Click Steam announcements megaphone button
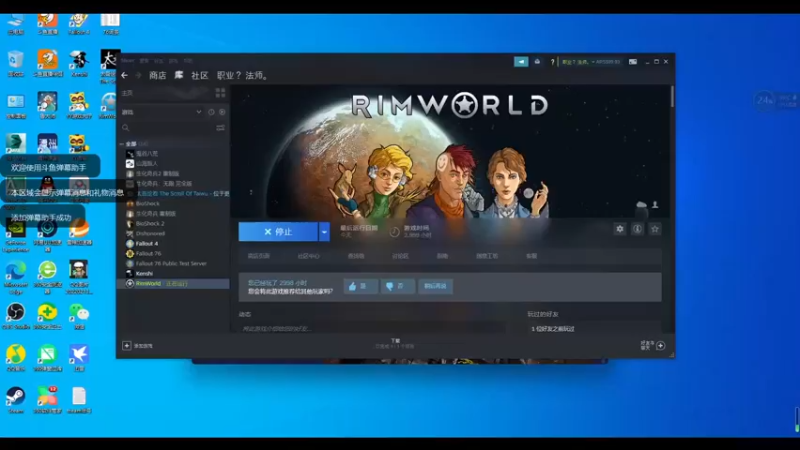 click(x=521, y=62)
